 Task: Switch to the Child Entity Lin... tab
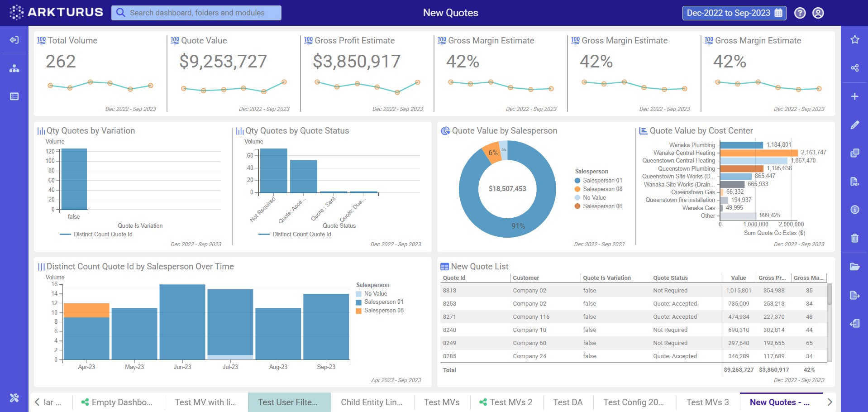coord(372,402)
